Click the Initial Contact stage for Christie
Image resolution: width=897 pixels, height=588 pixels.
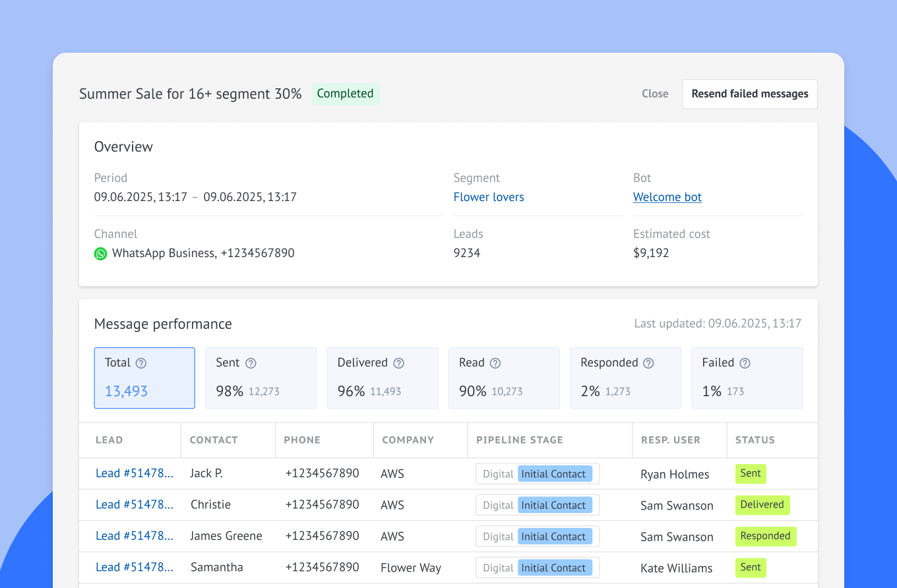[554, 505]
